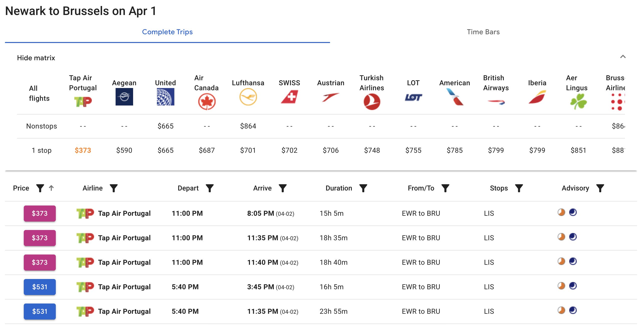Open the Price column filter
The image size is (644, 325).
tap(40, 188)
